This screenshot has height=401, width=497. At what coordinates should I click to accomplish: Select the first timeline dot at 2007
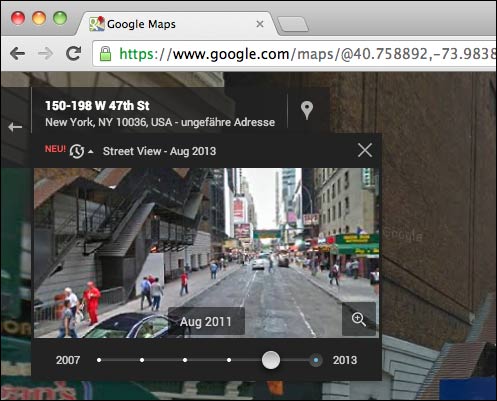[99, 360]
